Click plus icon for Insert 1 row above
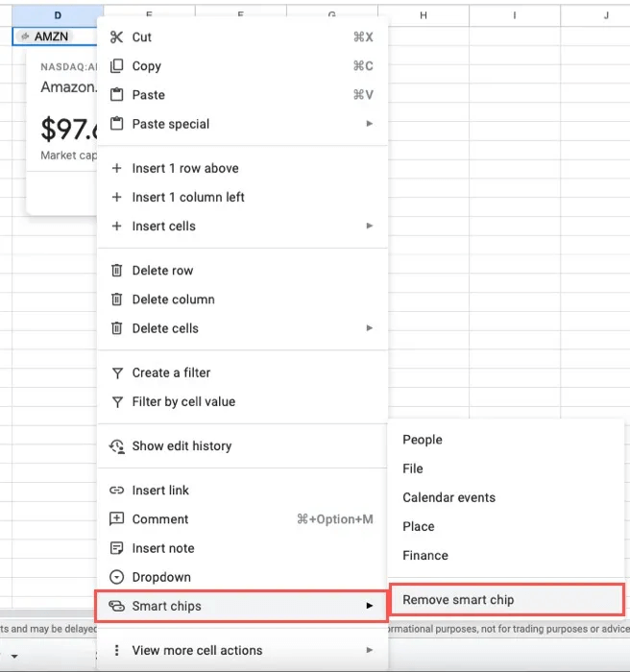The height and width of the screenshot is (672, 630). click(116, 168)
